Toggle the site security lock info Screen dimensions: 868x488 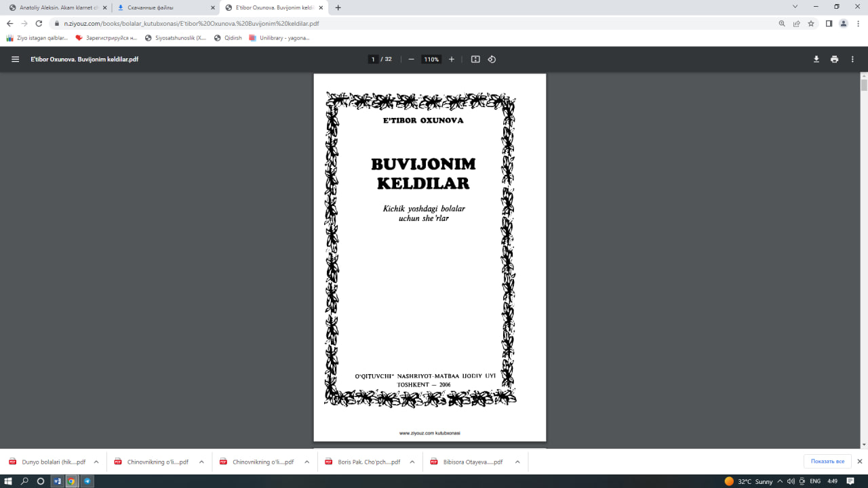pyautogui.click(x=58, y=22)
